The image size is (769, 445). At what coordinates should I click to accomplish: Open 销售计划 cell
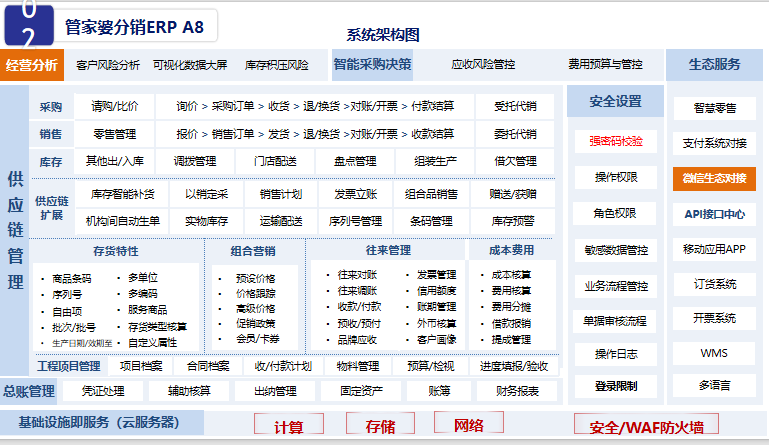pyautogui.click(x=281, y=194)
